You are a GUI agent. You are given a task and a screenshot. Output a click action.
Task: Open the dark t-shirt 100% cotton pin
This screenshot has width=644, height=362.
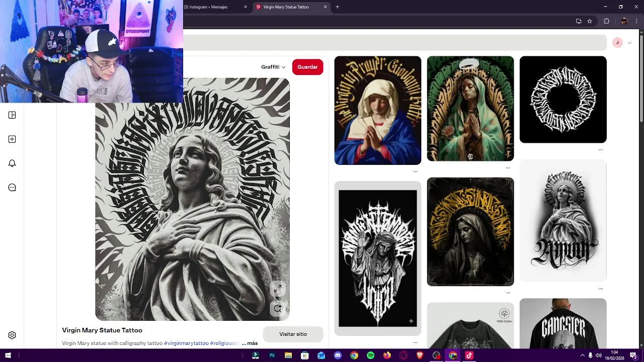[470, 325]
